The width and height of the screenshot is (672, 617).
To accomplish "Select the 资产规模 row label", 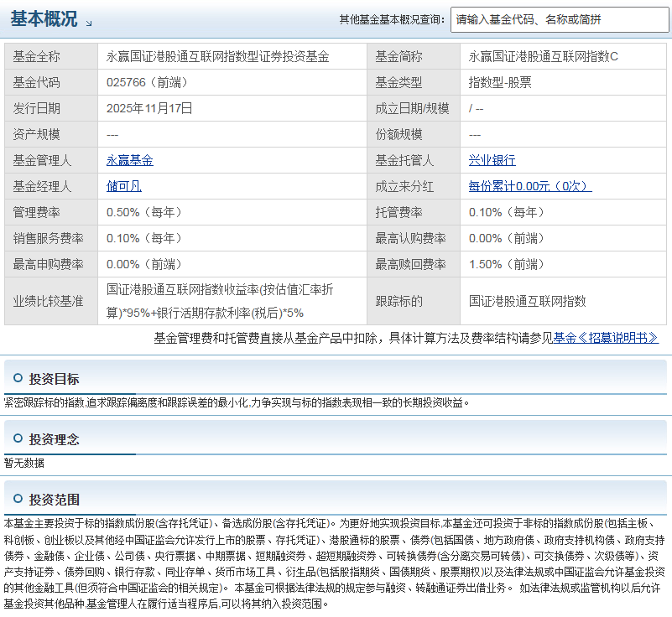I will tap(36, 134).
